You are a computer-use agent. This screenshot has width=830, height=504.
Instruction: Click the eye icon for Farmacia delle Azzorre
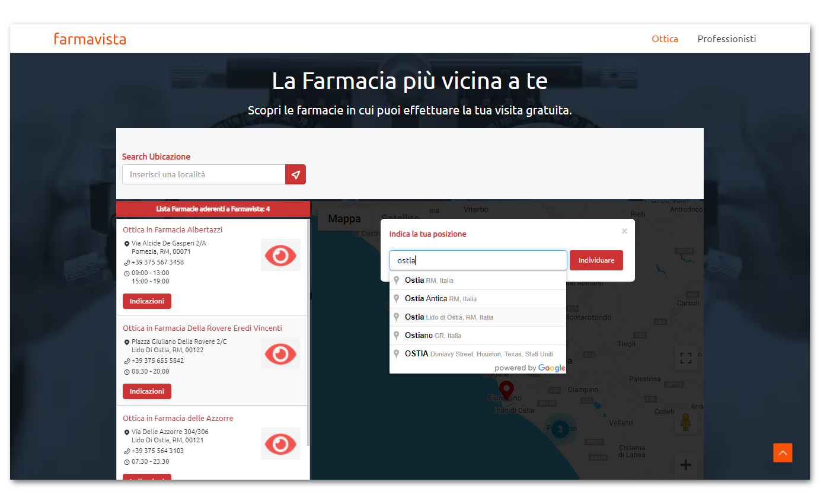(x=280, y=444)
